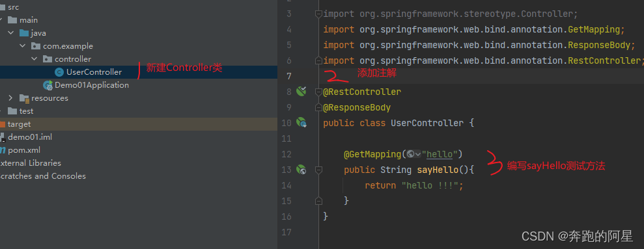Fold the annotation at @RestController line
The image size is (644, 249).
click(318, 92)
